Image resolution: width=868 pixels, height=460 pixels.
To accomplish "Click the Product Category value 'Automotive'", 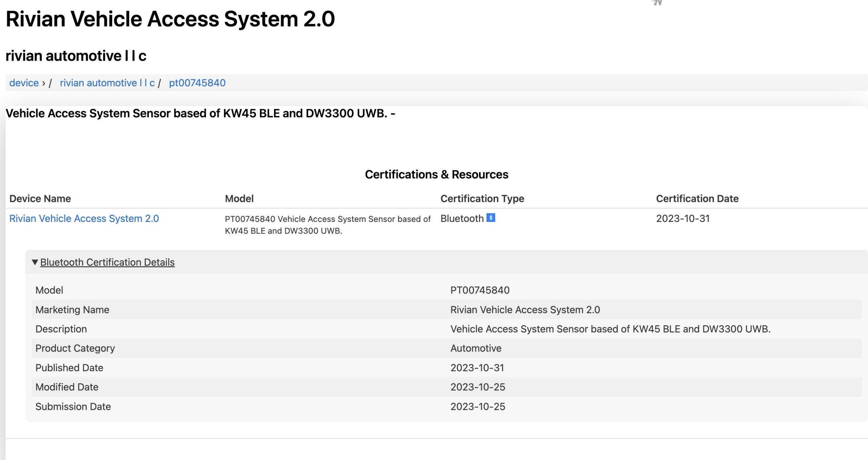I will 475,348.
